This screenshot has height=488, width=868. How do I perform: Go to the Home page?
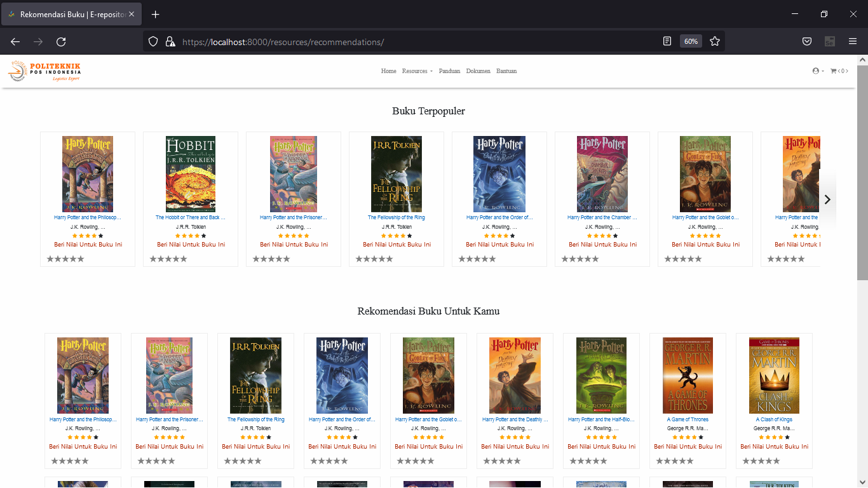(389, 71)
